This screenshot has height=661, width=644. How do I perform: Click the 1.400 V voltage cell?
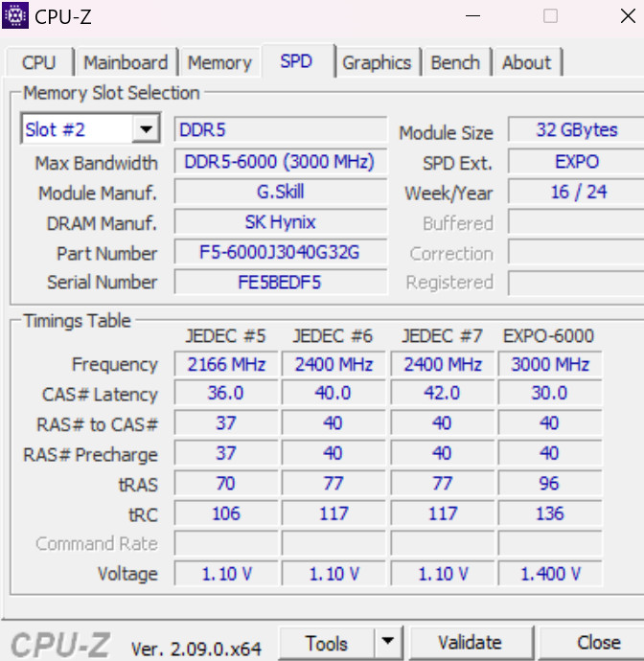coord(550,574)
